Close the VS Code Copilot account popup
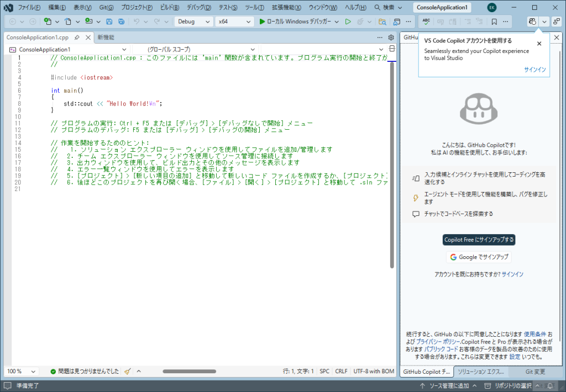Screen dimensions: 566x392 539,43
